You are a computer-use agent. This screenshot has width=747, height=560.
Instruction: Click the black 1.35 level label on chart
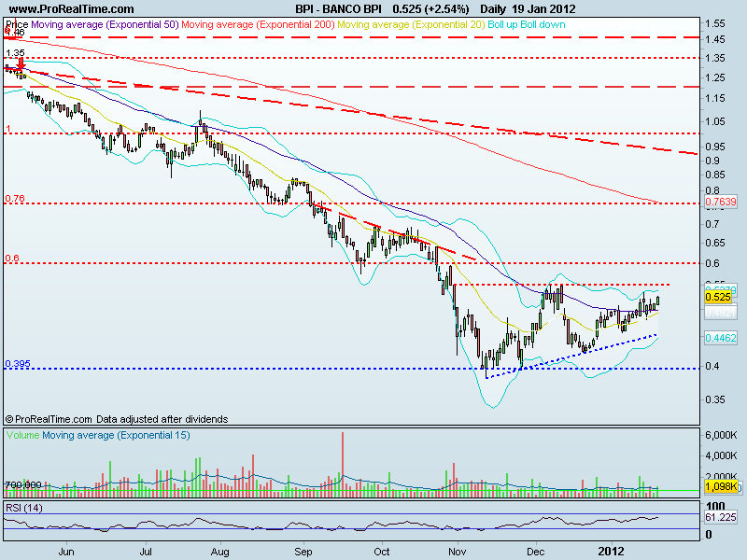15,53
